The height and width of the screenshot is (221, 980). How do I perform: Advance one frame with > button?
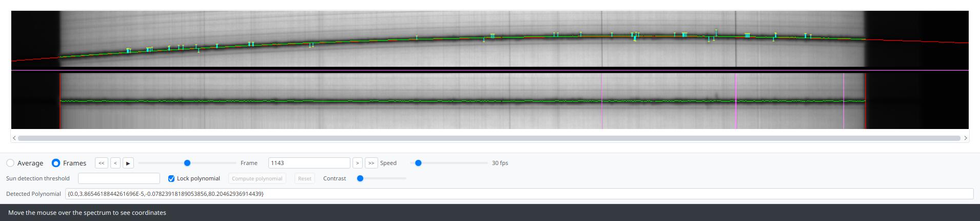tap(358, 163)
